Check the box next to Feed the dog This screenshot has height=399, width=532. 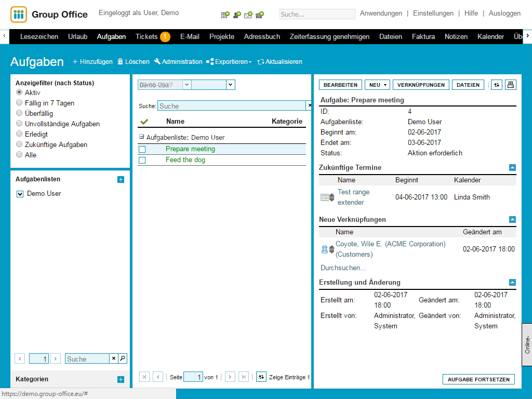tap(142, 160)
